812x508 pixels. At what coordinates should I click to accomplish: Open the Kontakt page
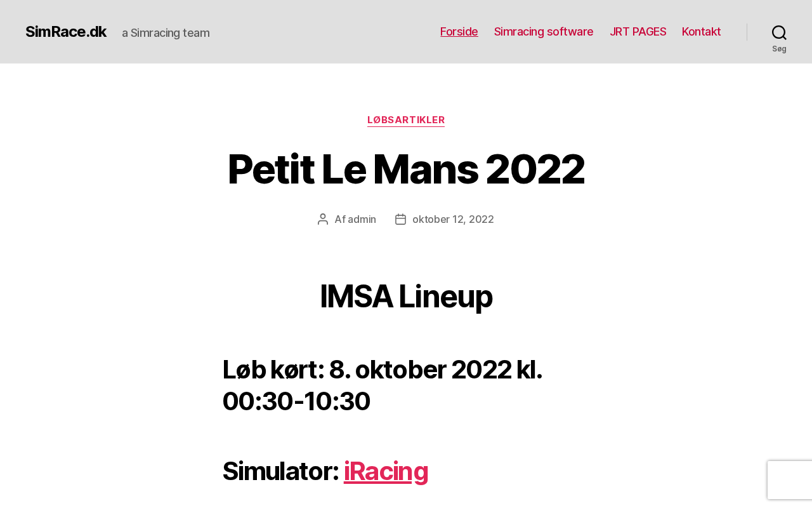pyautogui.click(x=701, y=32)
